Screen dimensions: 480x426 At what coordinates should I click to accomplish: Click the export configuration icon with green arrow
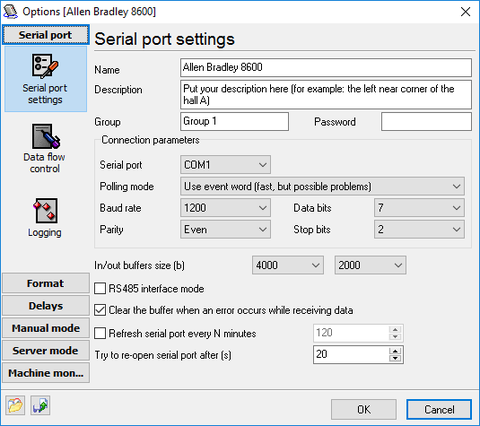pyautogui.click(x=40, y=405)
